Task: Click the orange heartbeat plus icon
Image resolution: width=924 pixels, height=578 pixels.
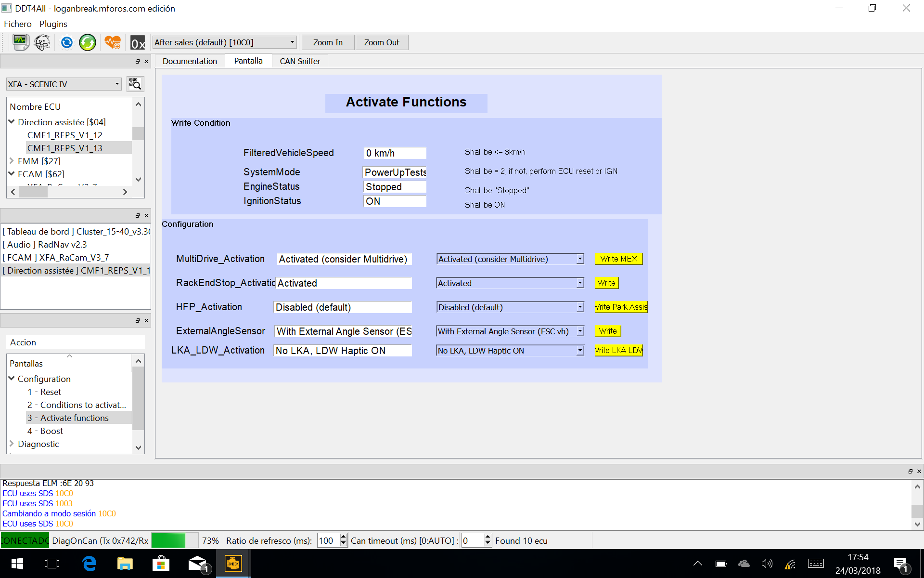Action: pos(113,42)
